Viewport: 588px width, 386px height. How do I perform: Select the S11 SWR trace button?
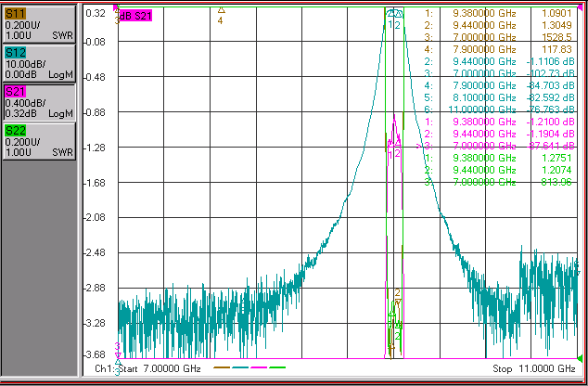point(39,24)
